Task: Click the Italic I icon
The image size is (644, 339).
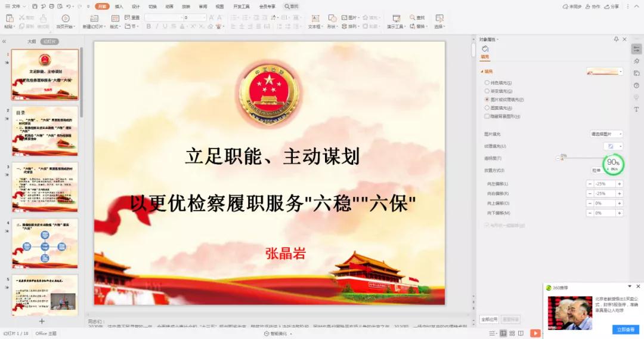Action: coord(156,26)
